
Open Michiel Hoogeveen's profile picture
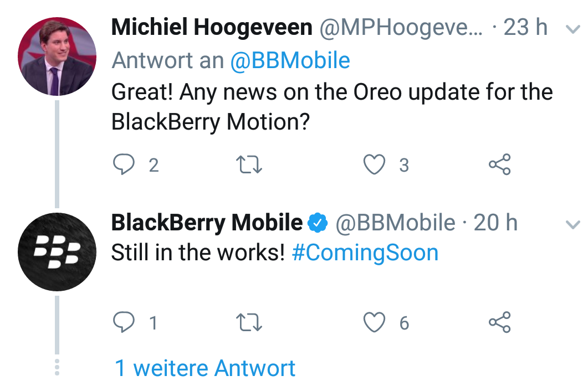(57, 56)
